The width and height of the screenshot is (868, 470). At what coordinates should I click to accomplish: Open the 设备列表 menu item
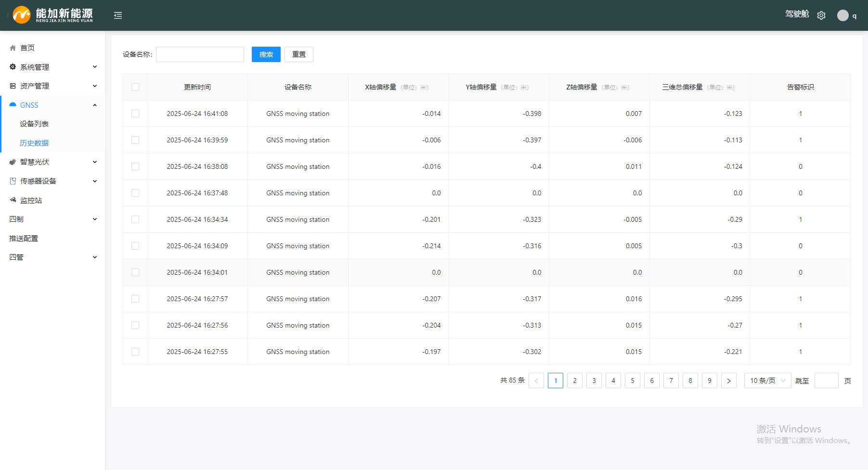[x=34, y=124]
